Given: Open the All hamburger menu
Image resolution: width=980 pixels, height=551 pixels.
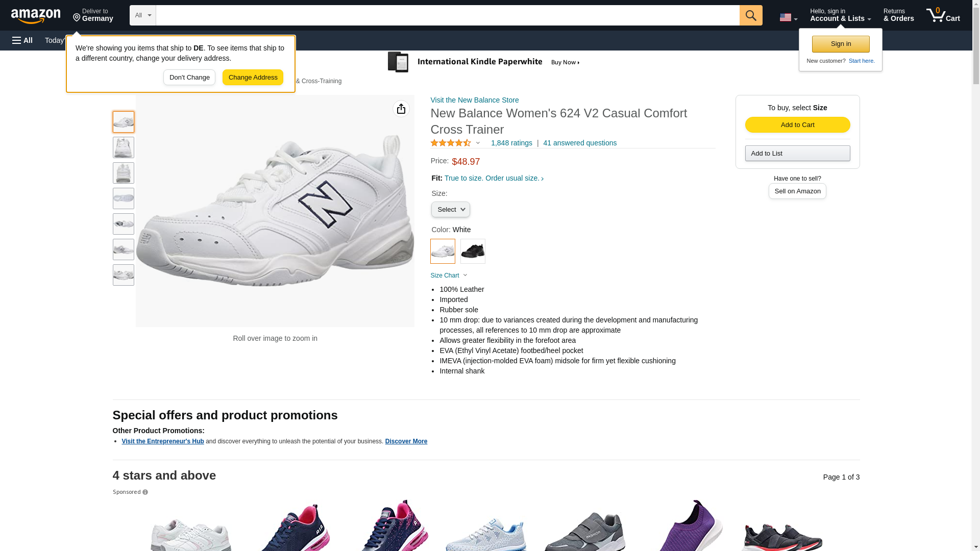Looking at the screenshot, I should (22, 40).
